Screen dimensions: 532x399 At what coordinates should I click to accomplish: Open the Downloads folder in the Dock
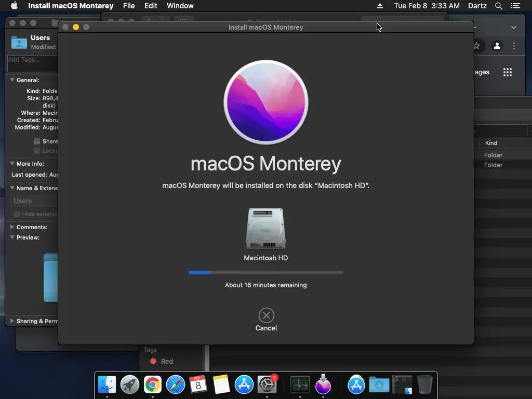tap(379, 385)
